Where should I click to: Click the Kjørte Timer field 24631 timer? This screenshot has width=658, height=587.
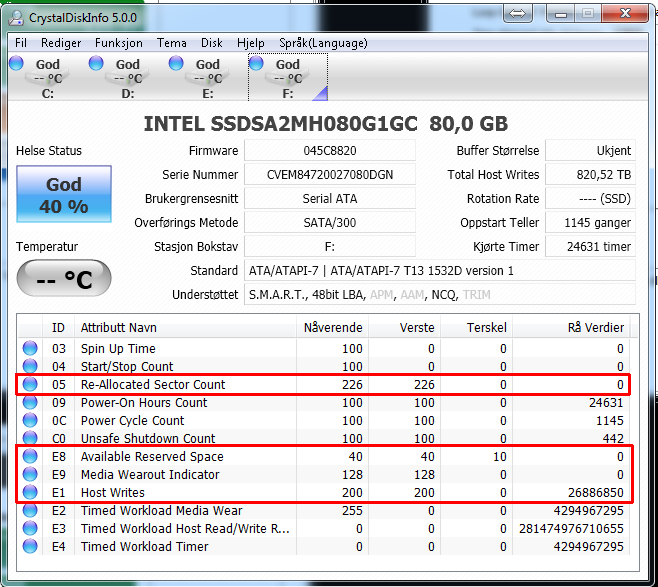pyautogui.click(x=590, y=246)
